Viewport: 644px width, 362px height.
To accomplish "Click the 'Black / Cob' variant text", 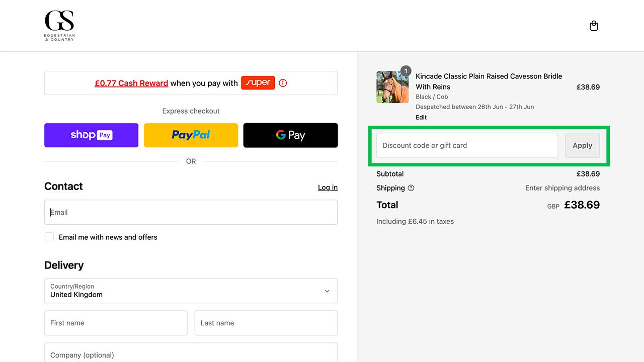I will coord(432,97).
